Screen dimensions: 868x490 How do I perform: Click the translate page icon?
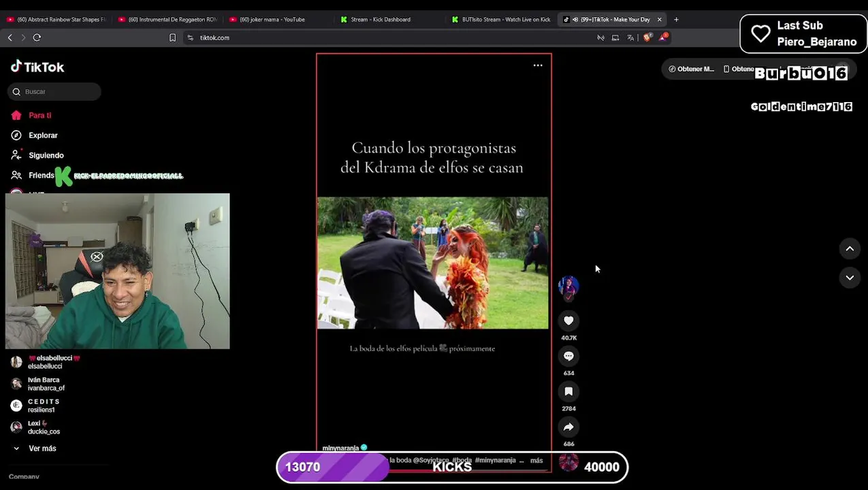coord(630,37)
